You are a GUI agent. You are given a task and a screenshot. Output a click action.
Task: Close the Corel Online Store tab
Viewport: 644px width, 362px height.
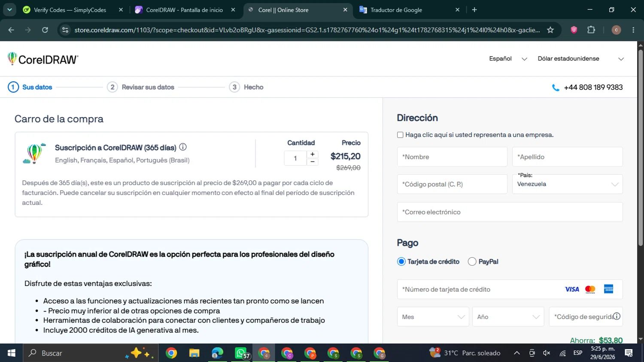click(345, 10)
